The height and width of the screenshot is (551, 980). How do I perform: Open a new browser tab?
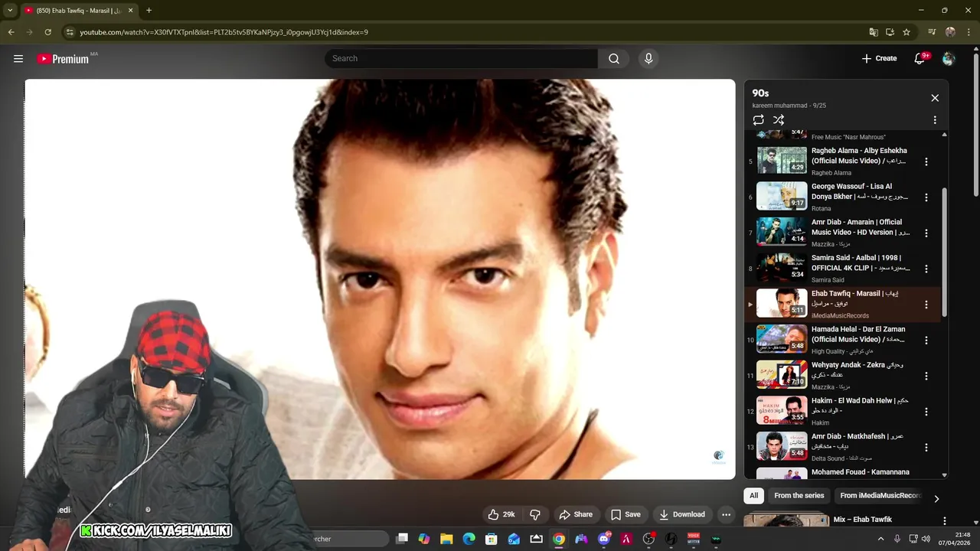coord(149,10)
